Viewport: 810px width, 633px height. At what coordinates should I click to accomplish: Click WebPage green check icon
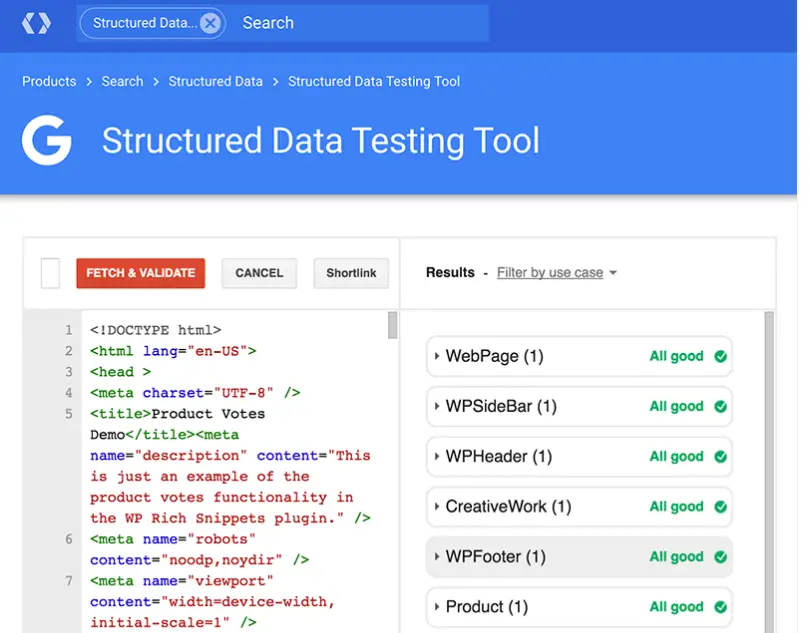pyautogui.click(x=721, y=356)
